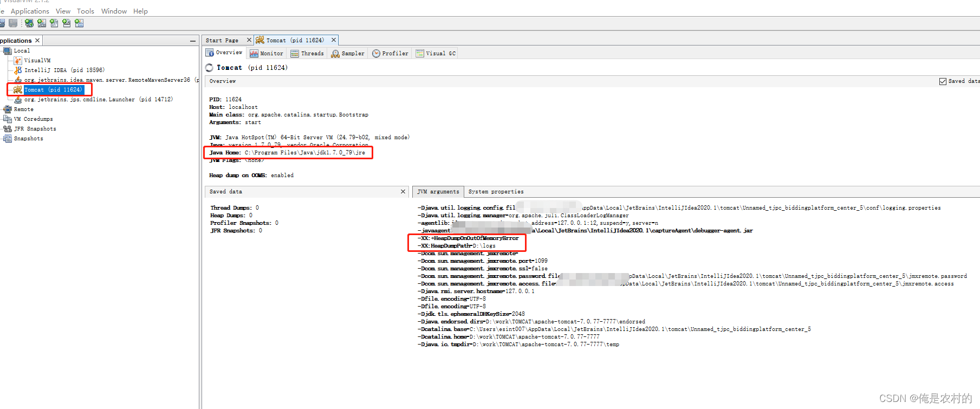
Task: Switch to the Sampler tab
Action: tap(348, 53)
